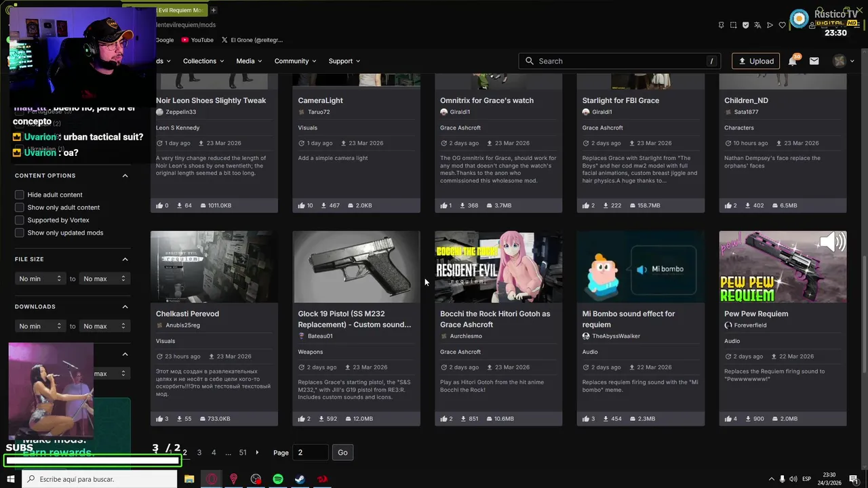Image resolution: width=868 pixels, height=488 pixels.
Task: Open the Windows Start menu
Action: tap(10, 479)
